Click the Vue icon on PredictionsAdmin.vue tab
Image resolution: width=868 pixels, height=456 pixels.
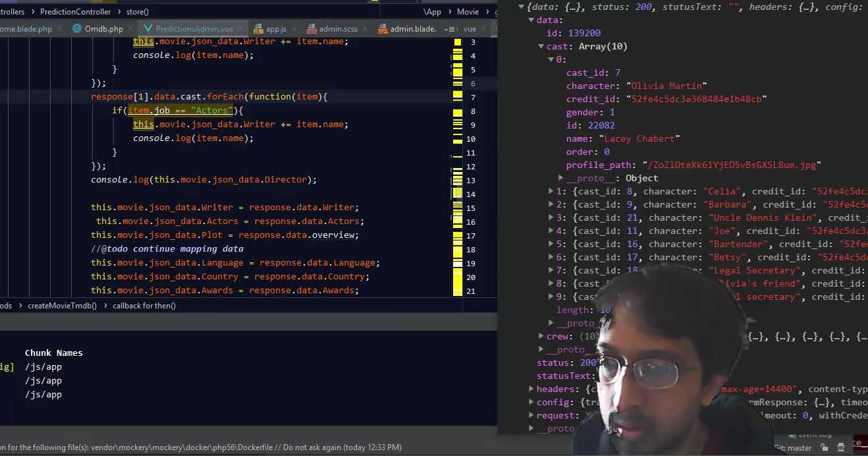[x=148, y=29]
